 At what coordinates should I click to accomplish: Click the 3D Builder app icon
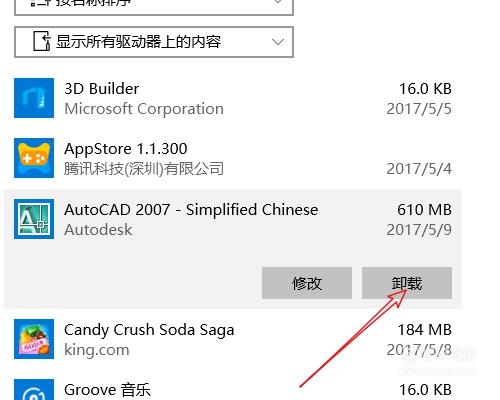34,98
